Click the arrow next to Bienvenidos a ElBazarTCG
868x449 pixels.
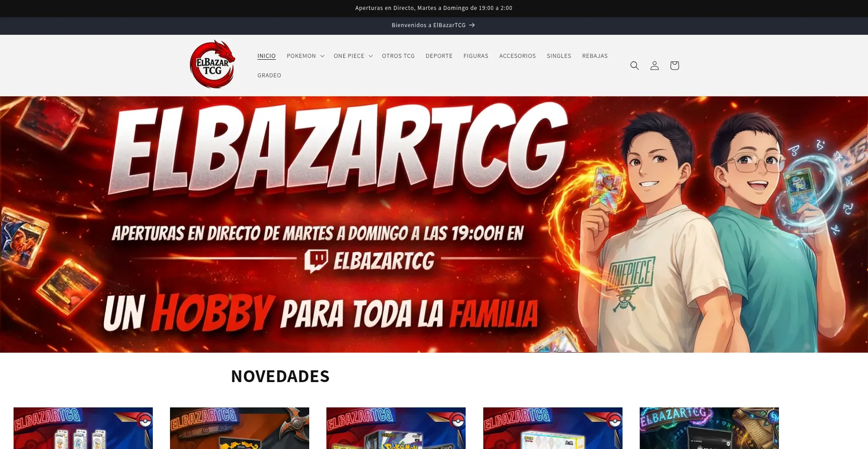tap(472, 25)
